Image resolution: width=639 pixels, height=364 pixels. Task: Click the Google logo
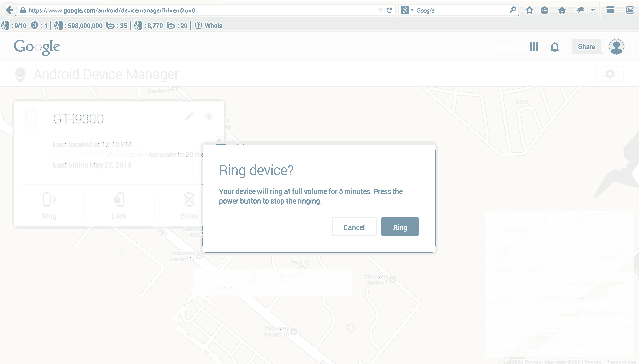click(37, 47)
